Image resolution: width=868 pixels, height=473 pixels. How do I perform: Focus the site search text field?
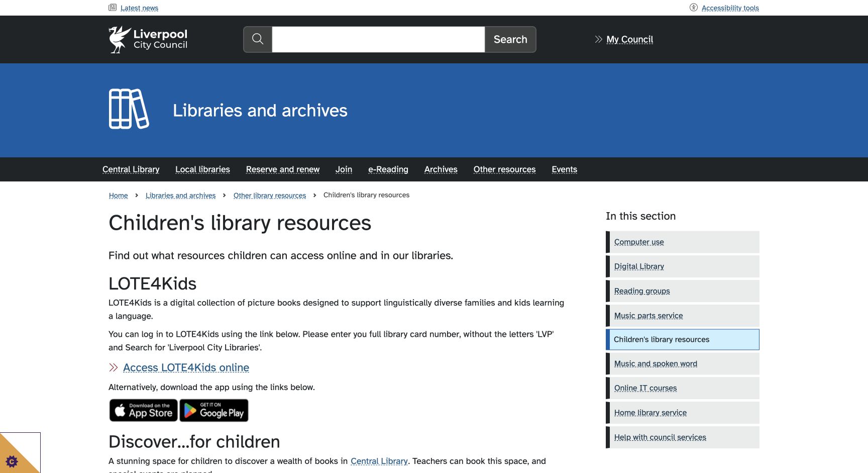click(x=378, y=39)
